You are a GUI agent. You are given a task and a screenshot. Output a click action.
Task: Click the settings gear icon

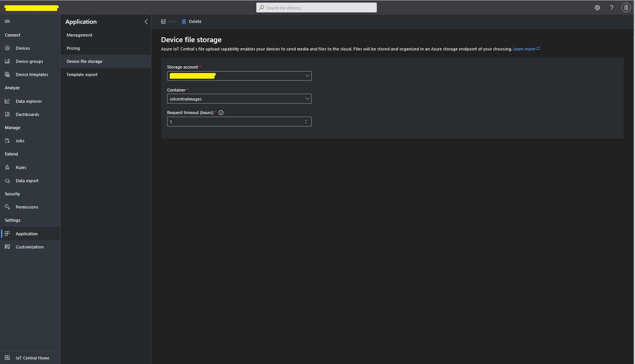click(597, 8)
